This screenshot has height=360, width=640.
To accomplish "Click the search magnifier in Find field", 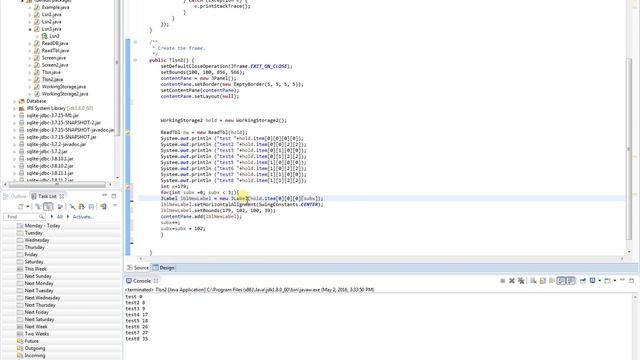I will (x=41, y=216).
